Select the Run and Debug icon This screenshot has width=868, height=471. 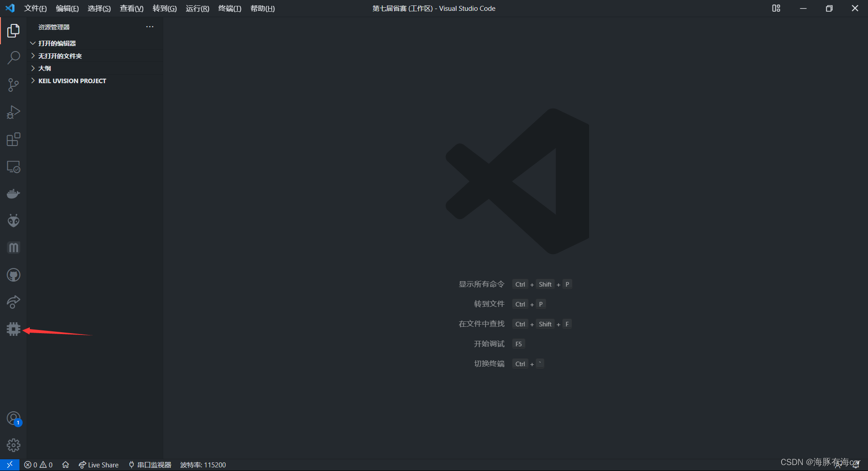[13, 112]
